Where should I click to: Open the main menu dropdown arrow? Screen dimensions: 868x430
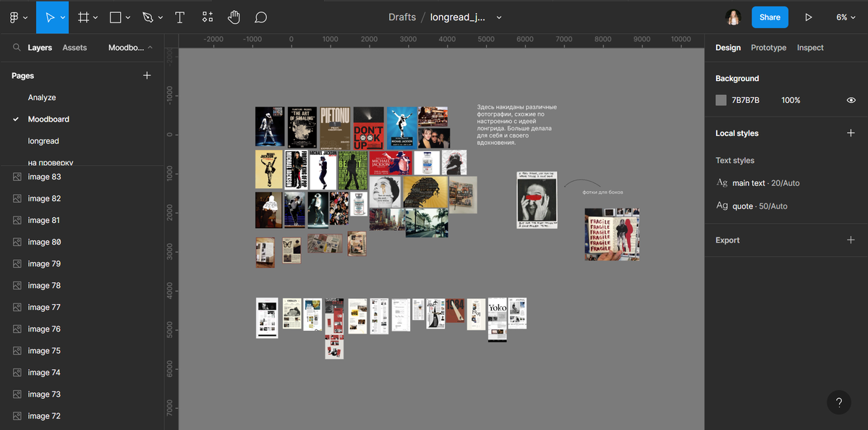point(26,17)
